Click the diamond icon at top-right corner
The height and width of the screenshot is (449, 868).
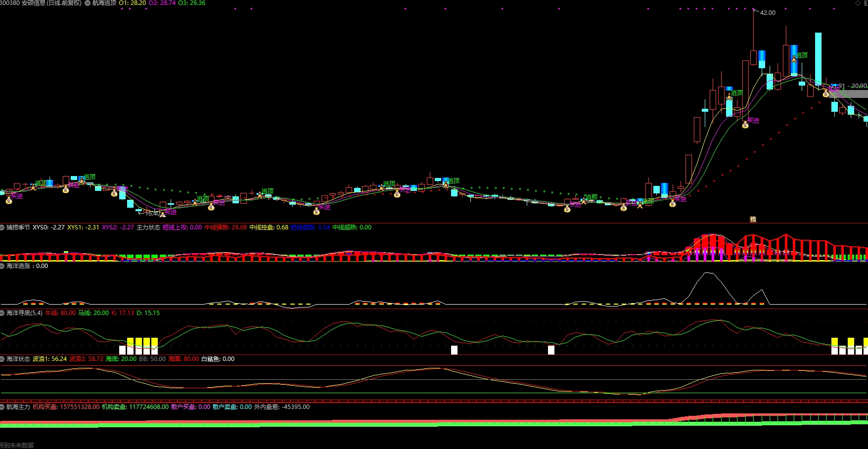tap(858, 3)
